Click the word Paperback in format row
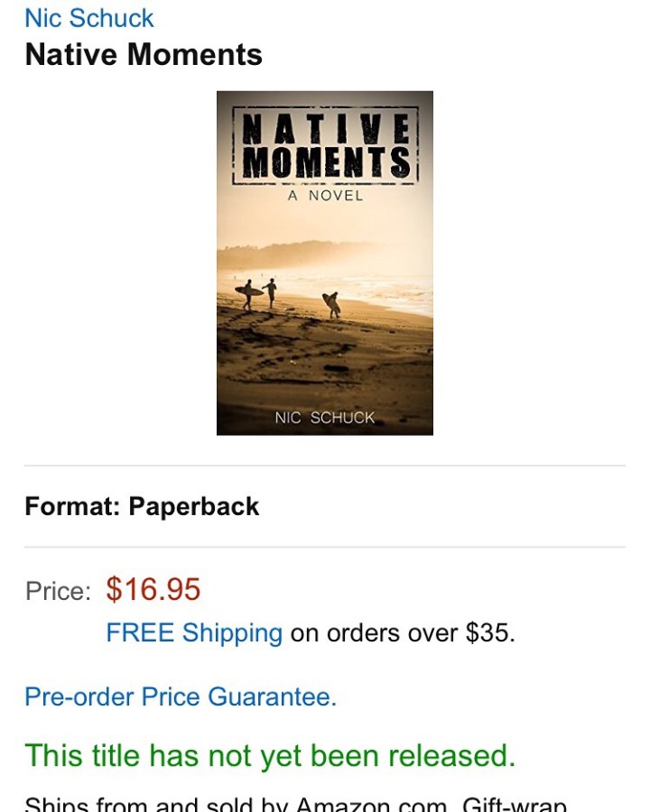Screen dimensions: 650x812 click(194, 506)
